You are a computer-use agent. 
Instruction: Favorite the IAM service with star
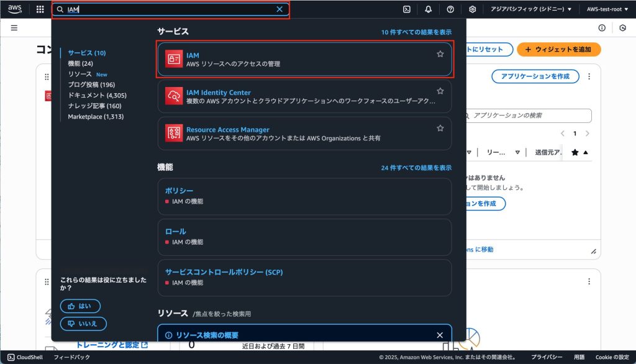(x=440, y=54)
